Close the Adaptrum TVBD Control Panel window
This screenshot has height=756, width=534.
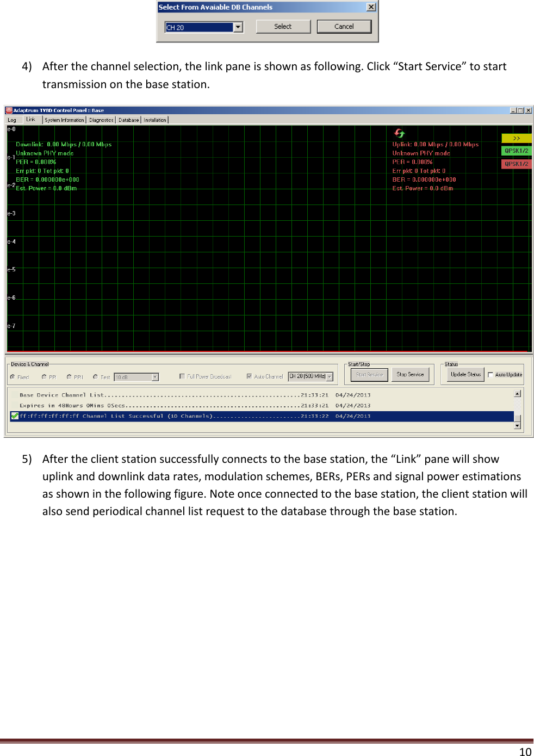click(529, 110)
